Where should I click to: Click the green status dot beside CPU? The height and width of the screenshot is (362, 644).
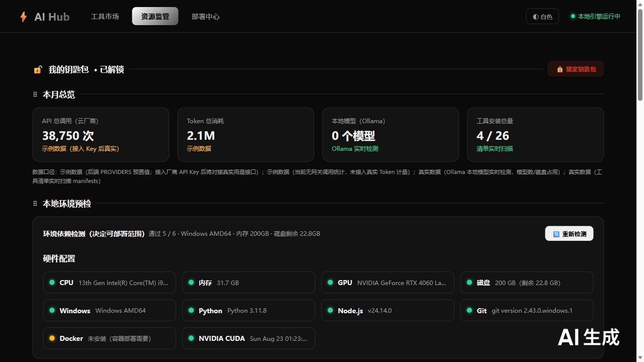pyautogui.click(x=52, y=283)
